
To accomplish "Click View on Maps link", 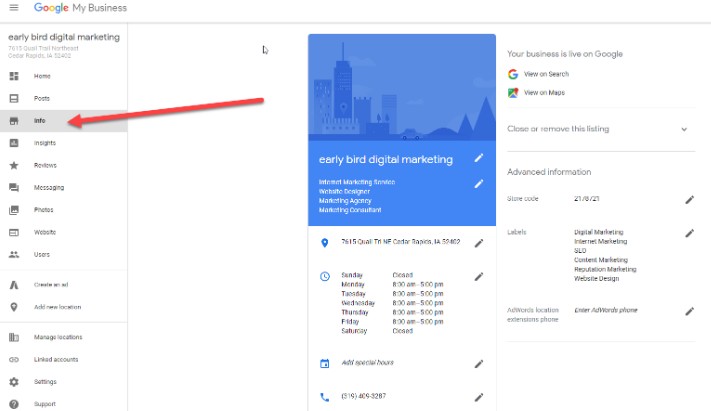I will click(x=542, y=93).
